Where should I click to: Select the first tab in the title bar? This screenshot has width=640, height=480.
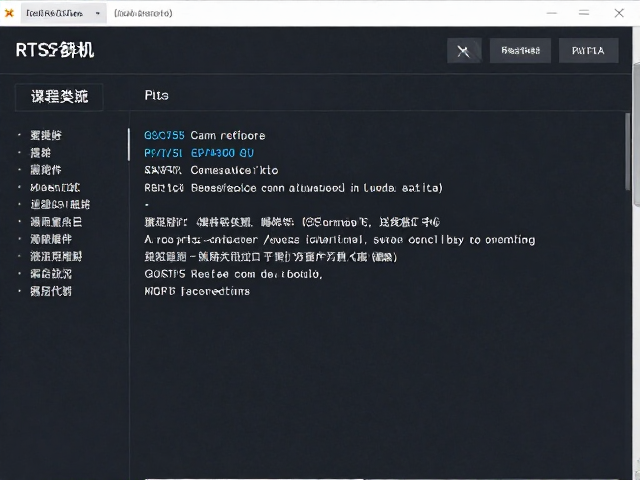[63, 13]
